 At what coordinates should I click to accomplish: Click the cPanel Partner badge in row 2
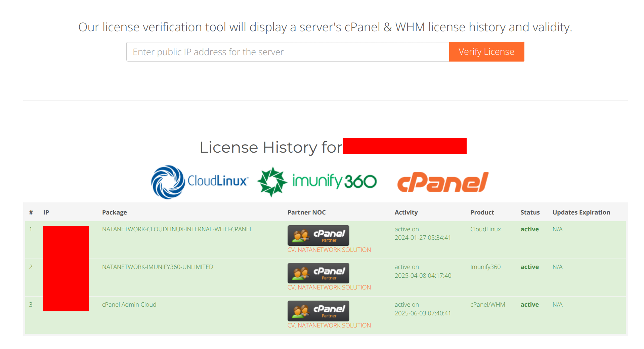318,273
